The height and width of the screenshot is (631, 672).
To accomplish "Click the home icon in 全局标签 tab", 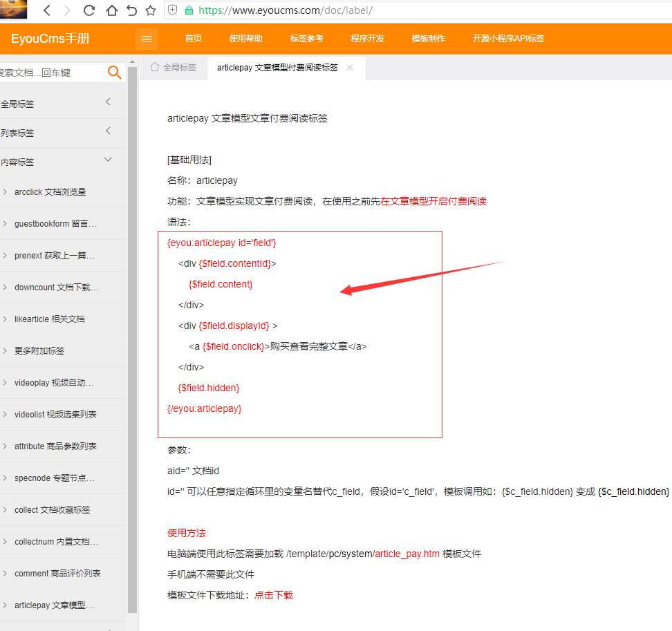I will click(155, 67).
